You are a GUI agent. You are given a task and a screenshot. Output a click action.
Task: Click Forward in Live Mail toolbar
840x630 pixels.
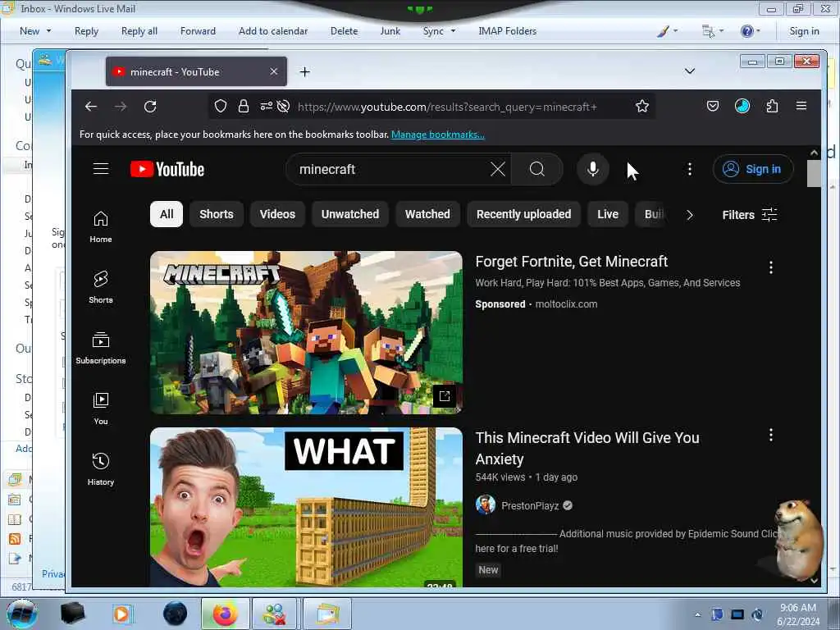coord(198,31)
